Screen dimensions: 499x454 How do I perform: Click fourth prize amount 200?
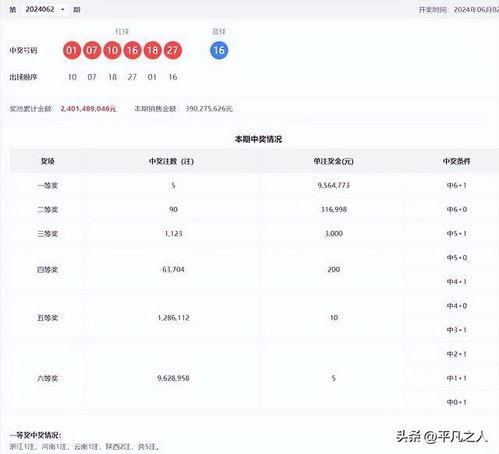[334, 269]
